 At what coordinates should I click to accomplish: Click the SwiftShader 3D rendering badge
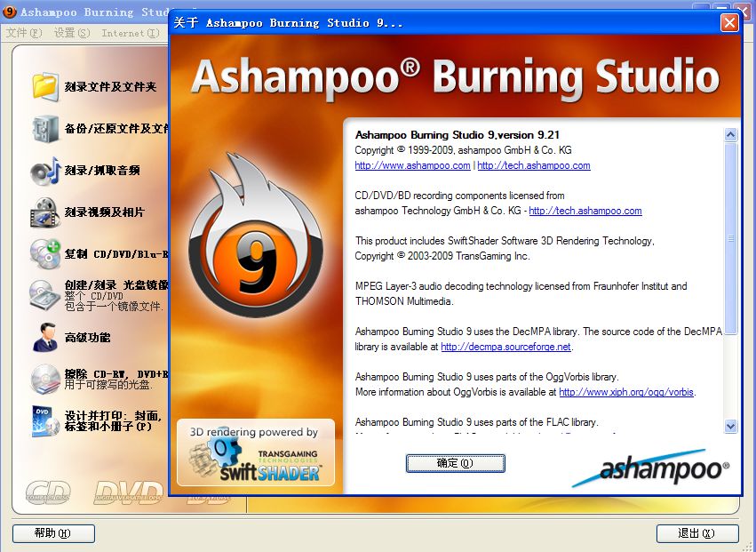(256, 452)
